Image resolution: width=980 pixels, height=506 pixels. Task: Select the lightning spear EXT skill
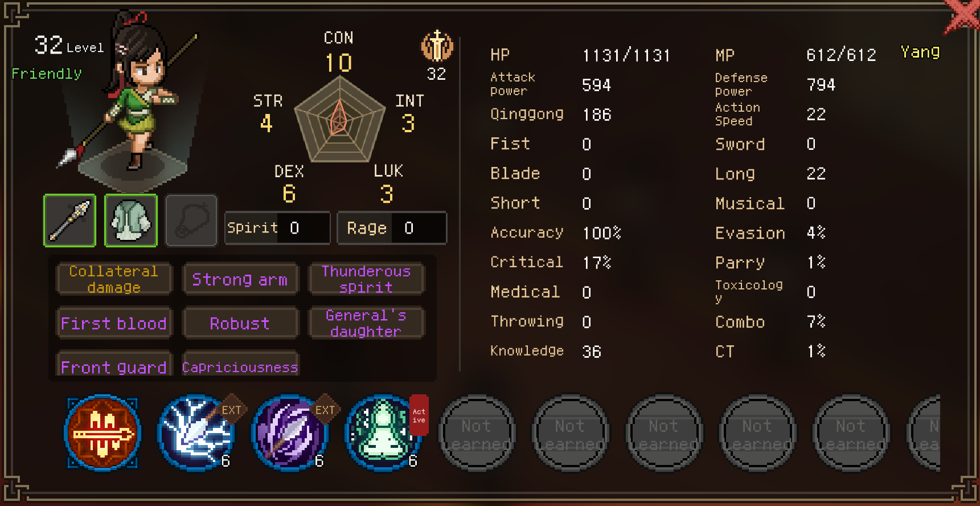click(196, 433)
